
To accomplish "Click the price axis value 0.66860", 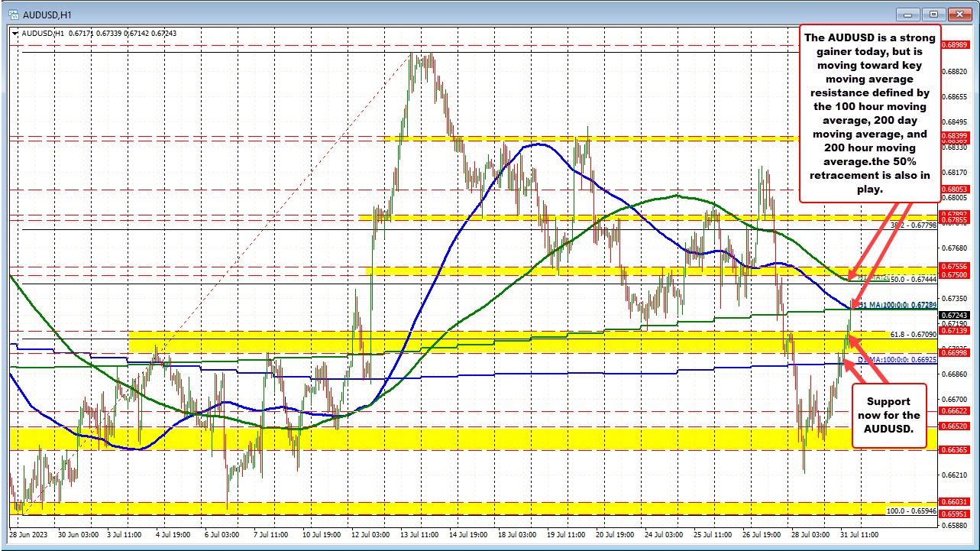I will (x=956, y=374).
